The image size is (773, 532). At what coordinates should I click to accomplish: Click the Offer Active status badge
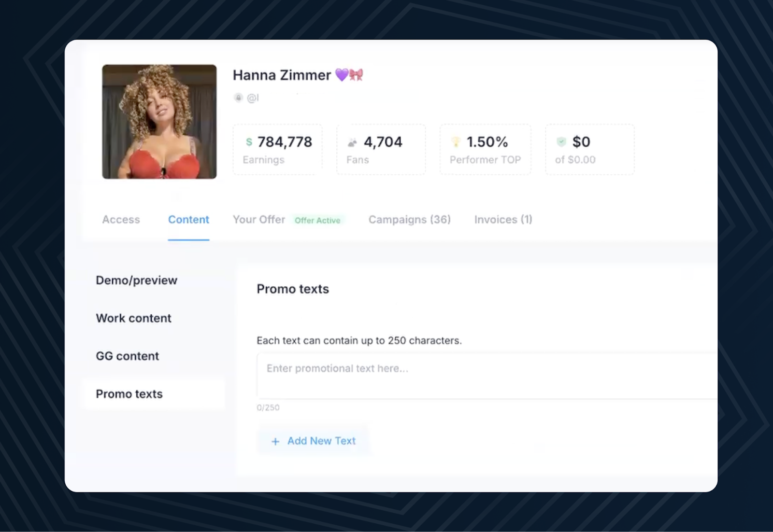(317, 221)
